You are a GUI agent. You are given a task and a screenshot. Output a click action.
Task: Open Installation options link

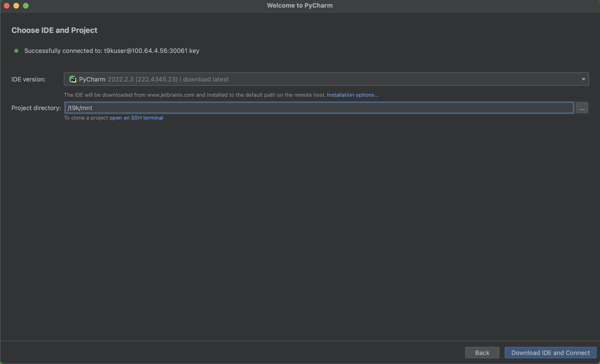[353, 95]
